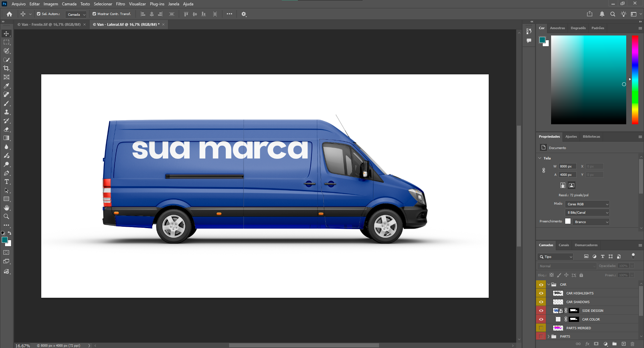Choose the Hand tool
This screenshot has height=348, width=644.
[6, 208]
